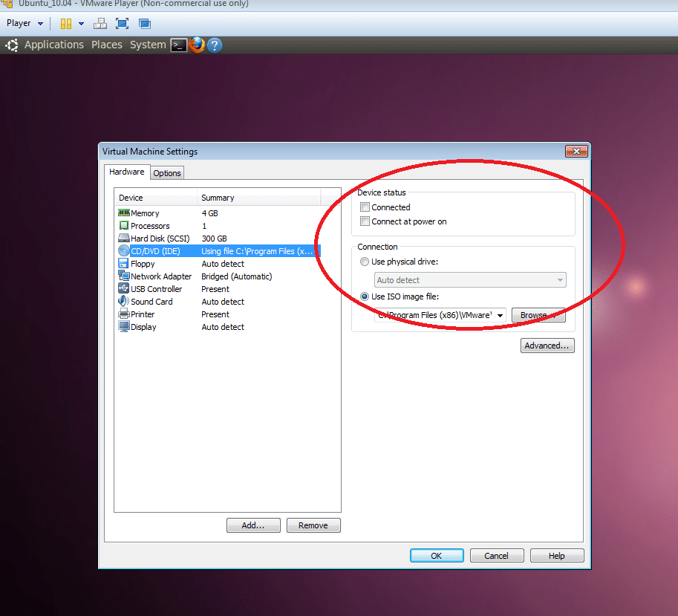The image size is (678, 616).
Task: Select the Use ISO image file radio button
Action: [x=365, y=296]
